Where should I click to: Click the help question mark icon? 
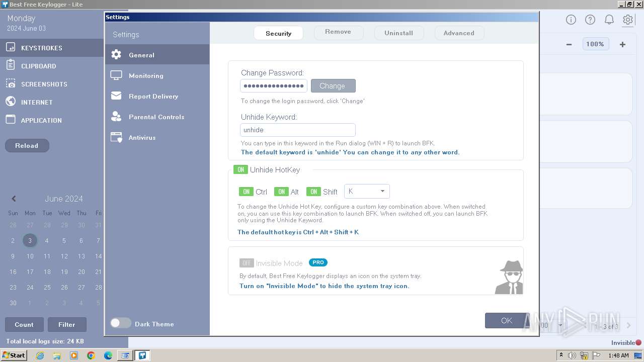point(590,20)
